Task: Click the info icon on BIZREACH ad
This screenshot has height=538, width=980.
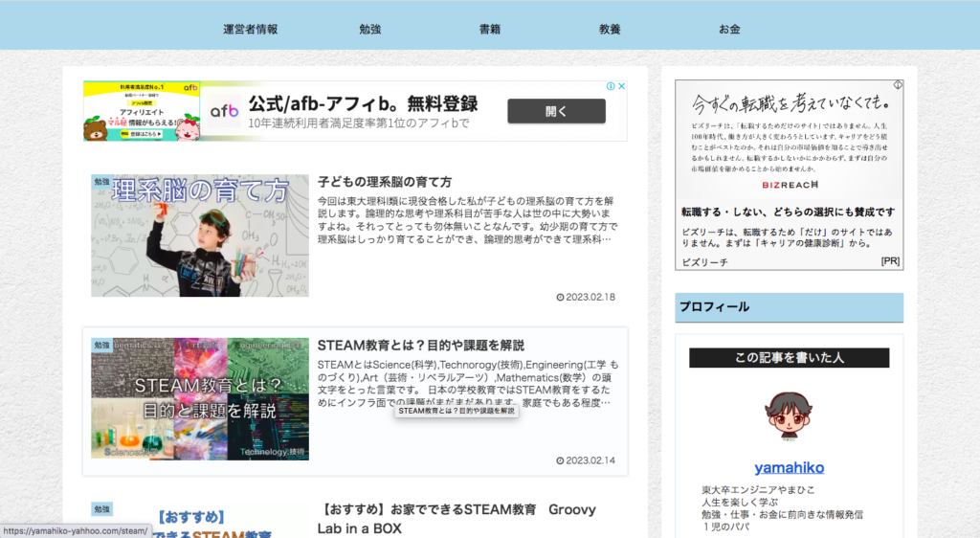Action: 898,85
